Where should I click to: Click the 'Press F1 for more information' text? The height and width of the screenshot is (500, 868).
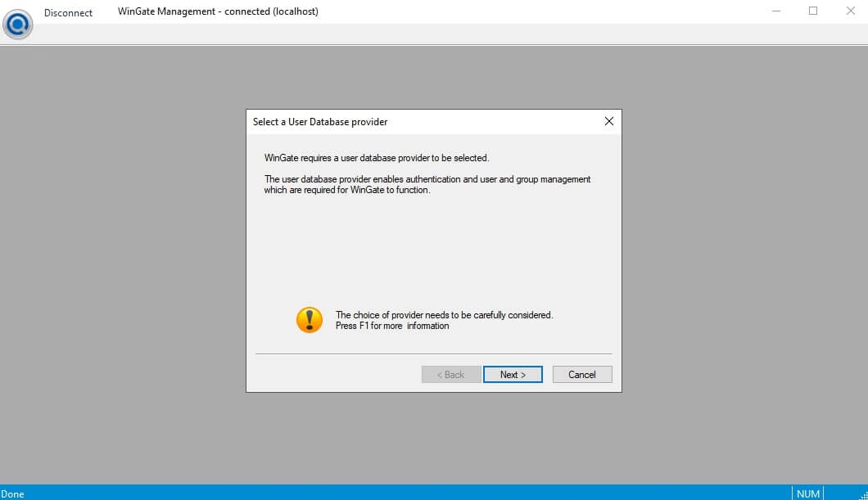coord(392,326)
